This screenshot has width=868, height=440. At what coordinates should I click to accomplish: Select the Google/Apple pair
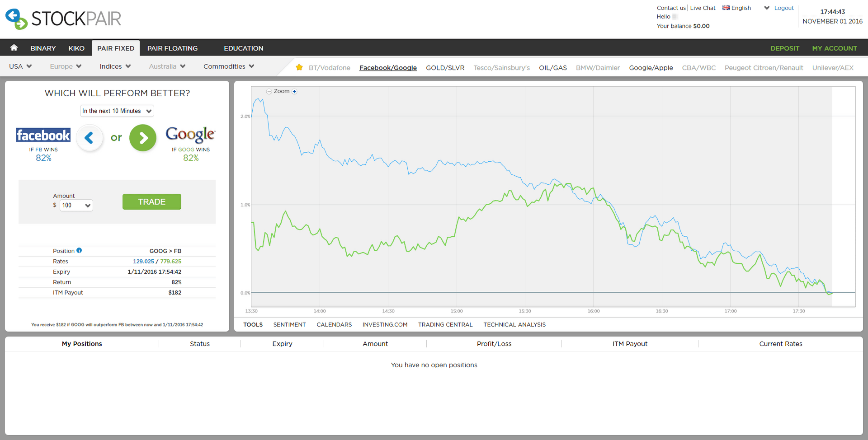(x=651, y=68)
